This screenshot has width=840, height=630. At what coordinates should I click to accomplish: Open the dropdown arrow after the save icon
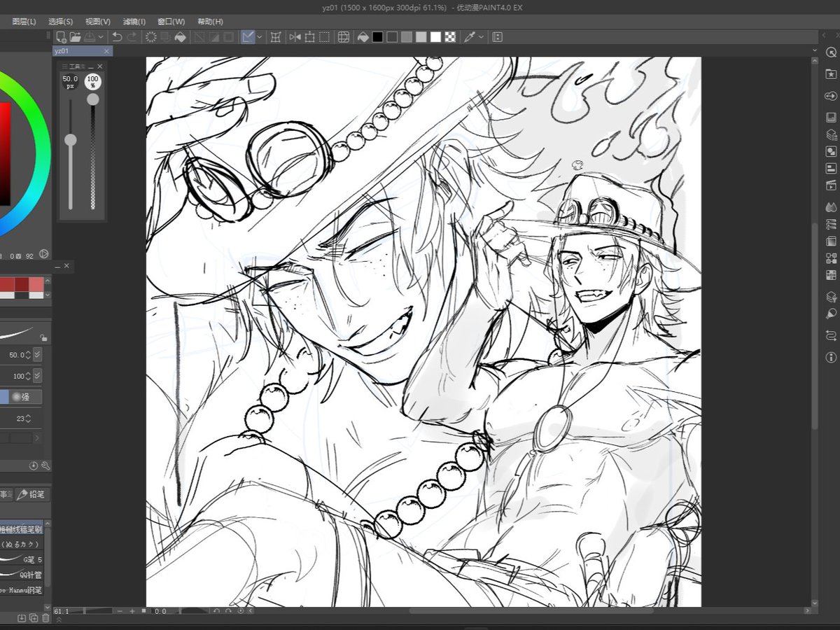(x=100, y=36)
